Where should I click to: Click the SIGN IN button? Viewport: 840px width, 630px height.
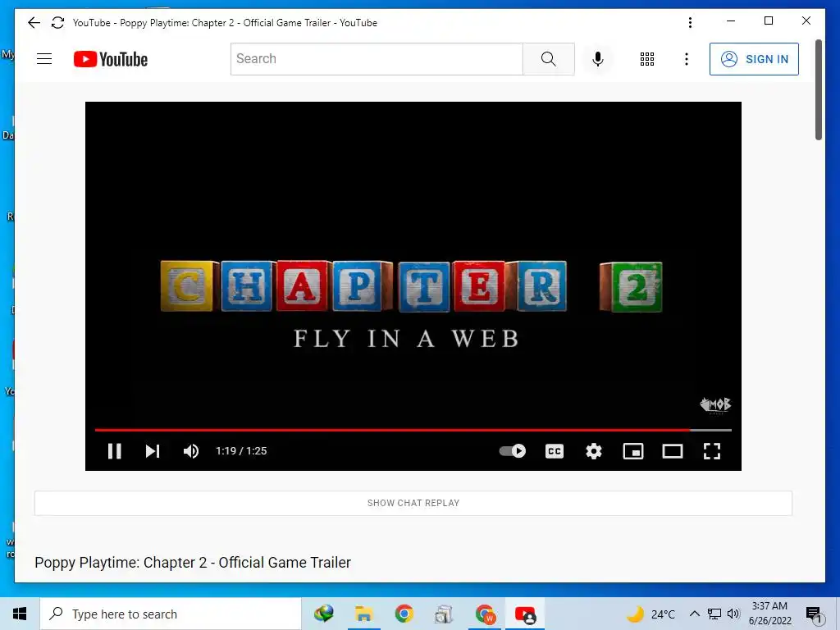pos(755,59)
